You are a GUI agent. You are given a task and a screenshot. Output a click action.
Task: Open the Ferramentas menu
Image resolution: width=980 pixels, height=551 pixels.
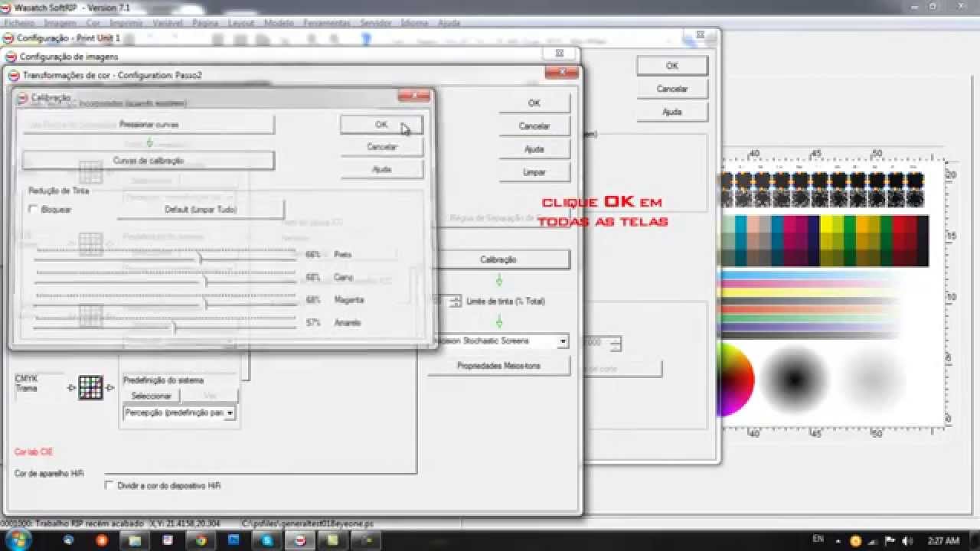coord(327,23)
